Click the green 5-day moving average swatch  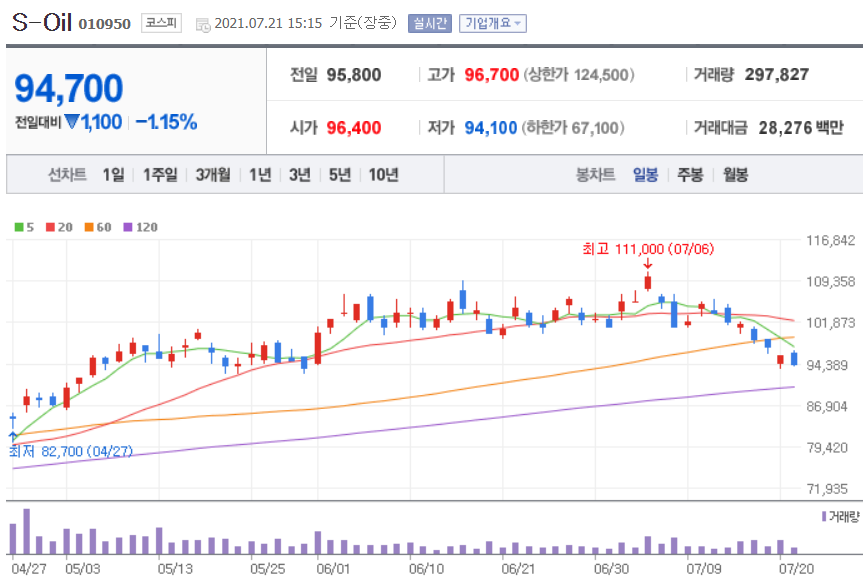tap(19, 227)
